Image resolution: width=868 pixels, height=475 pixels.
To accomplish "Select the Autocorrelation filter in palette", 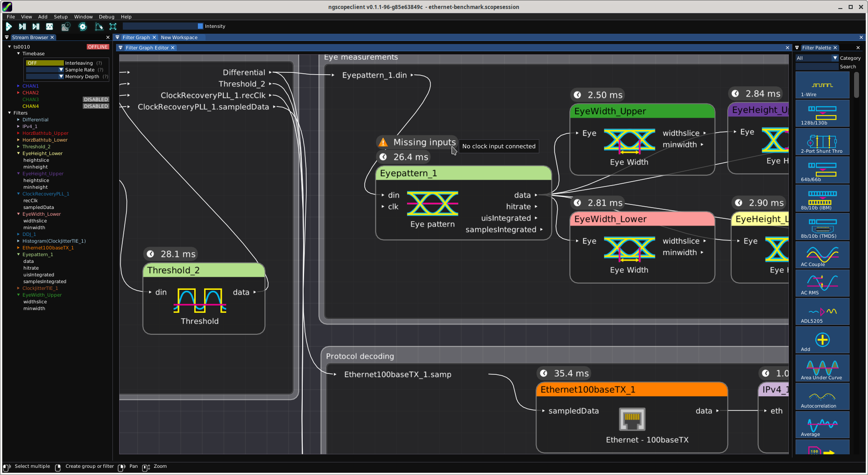I will (822, 396).
